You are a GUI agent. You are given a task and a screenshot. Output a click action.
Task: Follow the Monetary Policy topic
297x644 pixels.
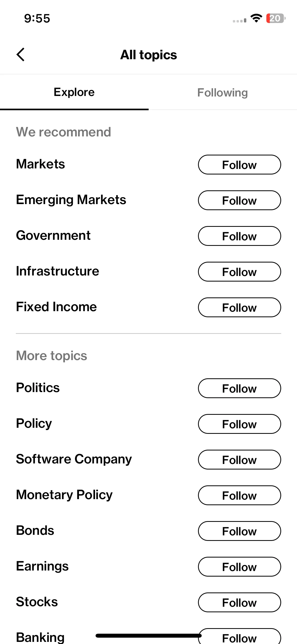(239, 495)
